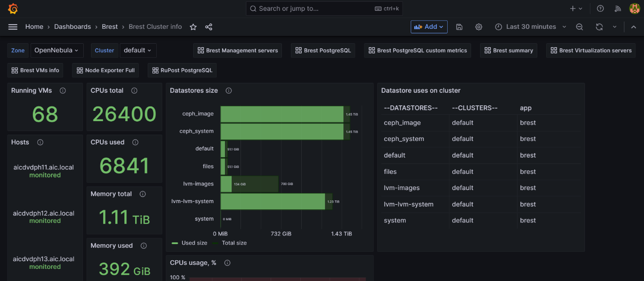Open the Add panel dropdown button
The width and height of the screenshot is (644, 281).
(429, 27)
